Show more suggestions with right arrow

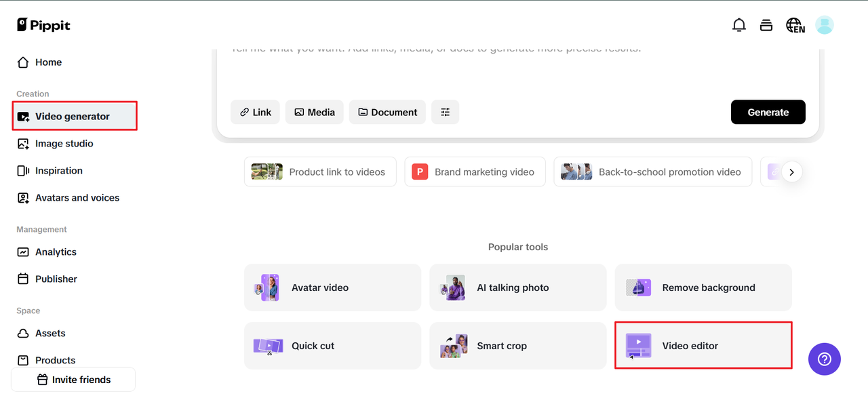[x=791, y=172]
